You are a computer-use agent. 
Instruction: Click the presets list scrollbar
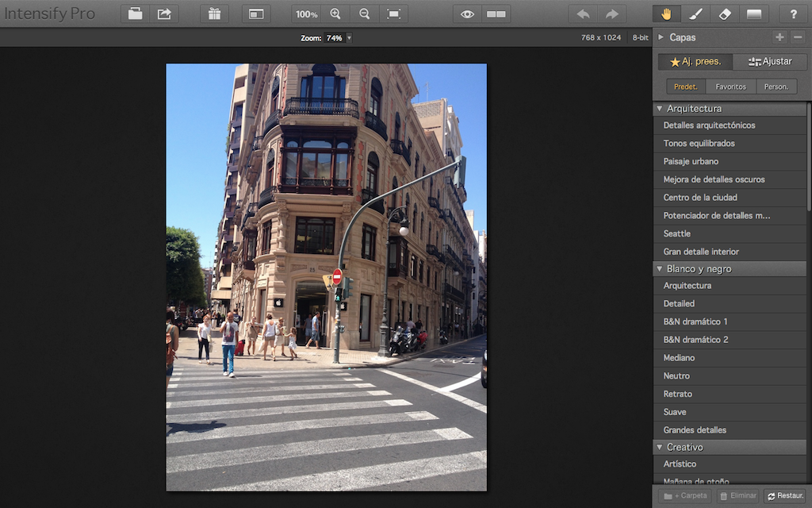click(x=810, y=157)
